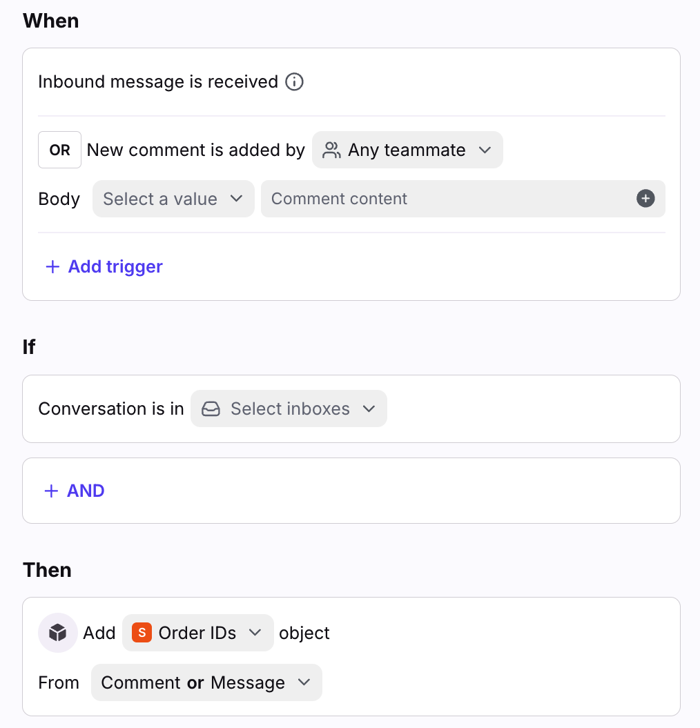Open the Order IDs object dropdown

click(x=198, y=633)
